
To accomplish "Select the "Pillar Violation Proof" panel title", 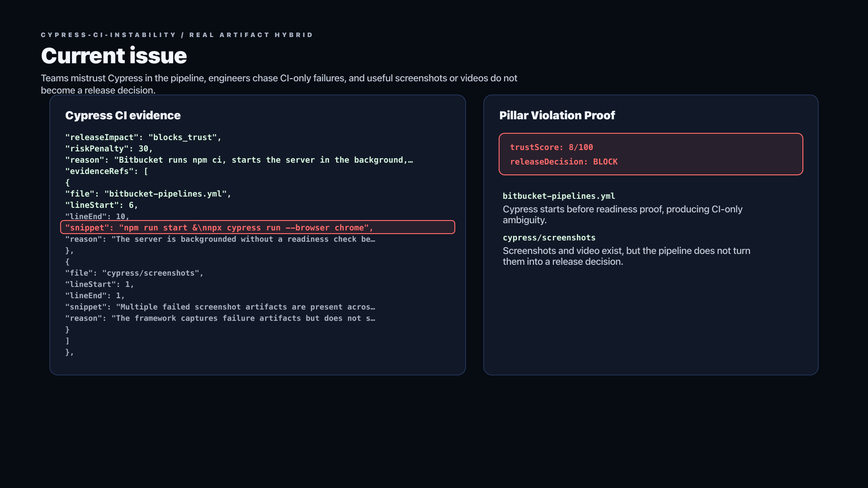I will click(557, 115).
